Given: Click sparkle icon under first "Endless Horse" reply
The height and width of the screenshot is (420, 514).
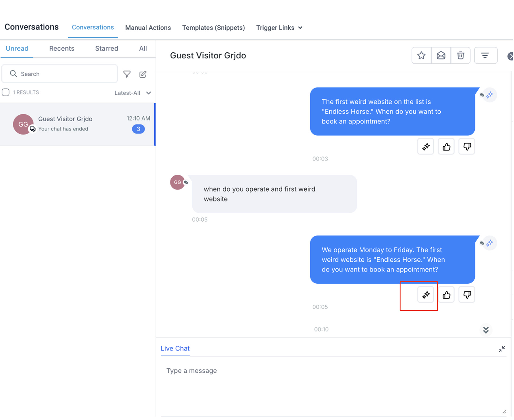Looking at the screenshot, I should click(x=426, y=147).
